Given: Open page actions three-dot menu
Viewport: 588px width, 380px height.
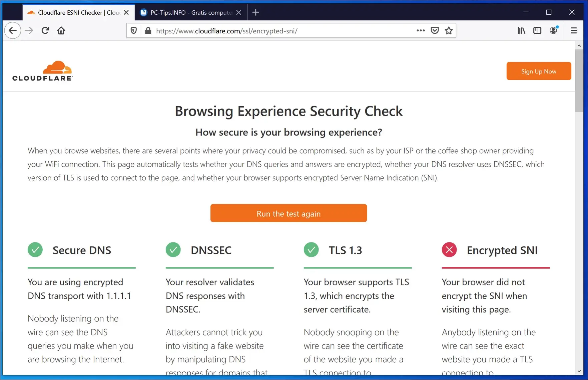Looking at the screenshot, I should click(421, 31).
